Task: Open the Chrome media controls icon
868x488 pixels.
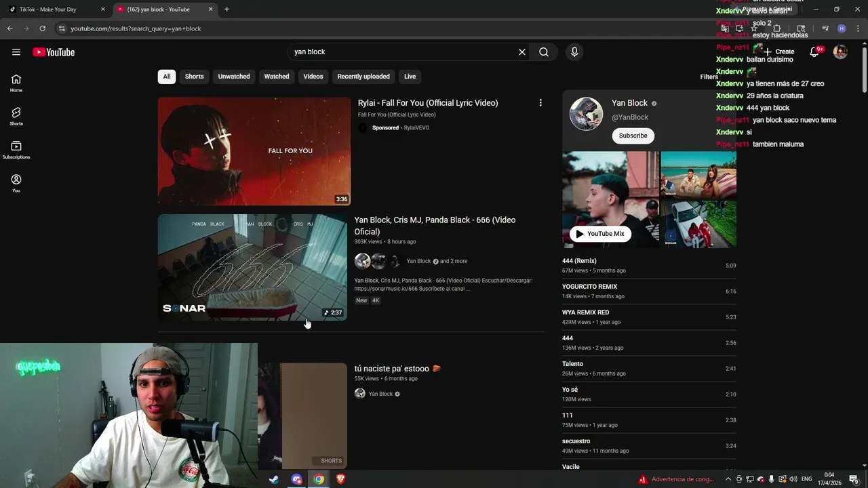Action: [825, 28]
